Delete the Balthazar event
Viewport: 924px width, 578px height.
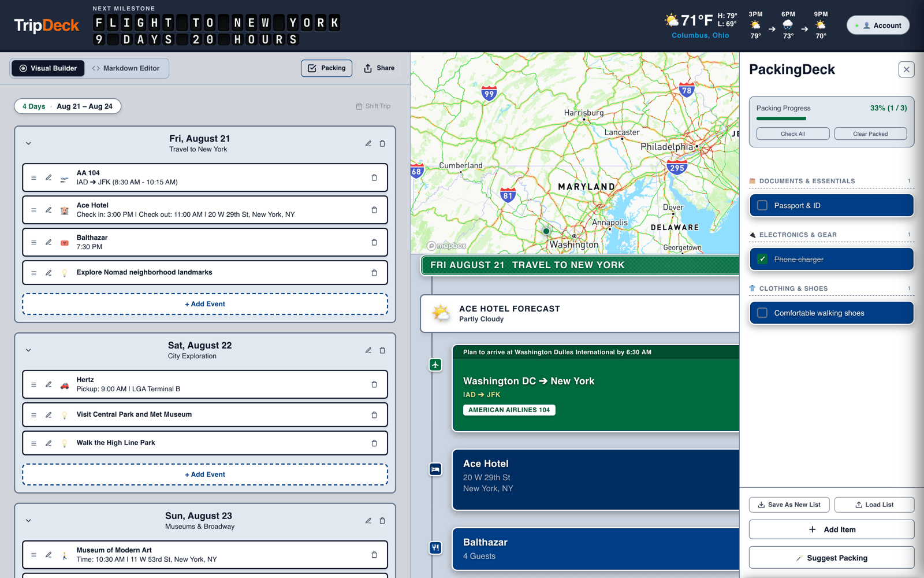[374, 242]
